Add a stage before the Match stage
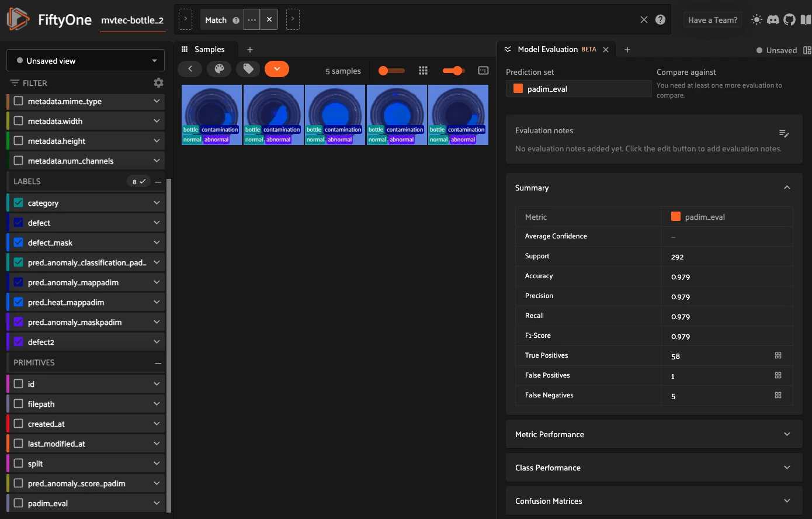Viewport: 812px width, 519px height. (x=185, y=19)
